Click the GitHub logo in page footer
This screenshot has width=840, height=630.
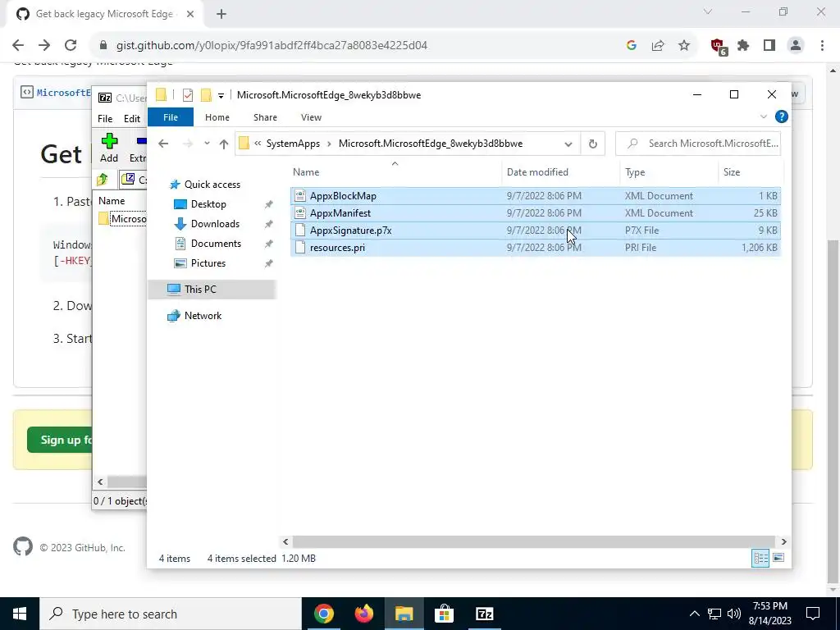pos(22,547)
